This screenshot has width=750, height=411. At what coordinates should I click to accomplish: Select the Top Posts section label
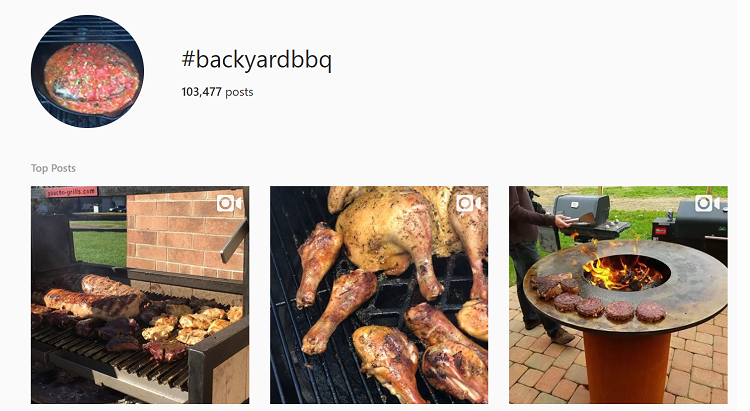pos(53,168)
